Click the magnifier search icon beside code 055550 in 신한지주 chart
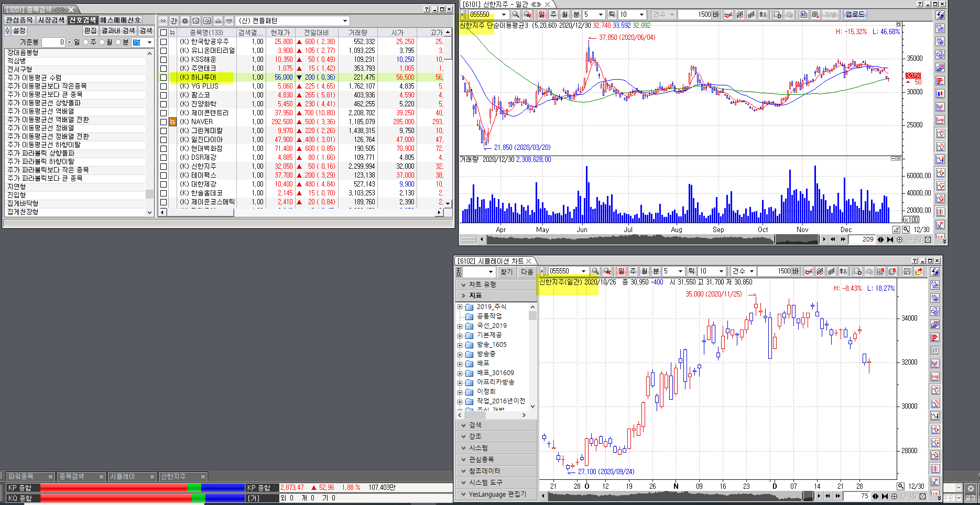 pos(516,15)
